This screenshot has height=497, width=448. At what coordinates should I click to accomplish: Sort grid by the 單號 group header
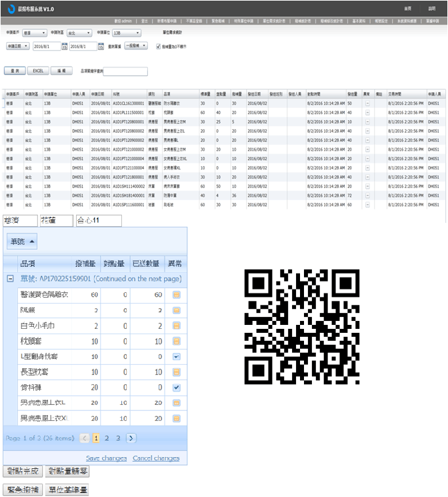pos(22,240)
